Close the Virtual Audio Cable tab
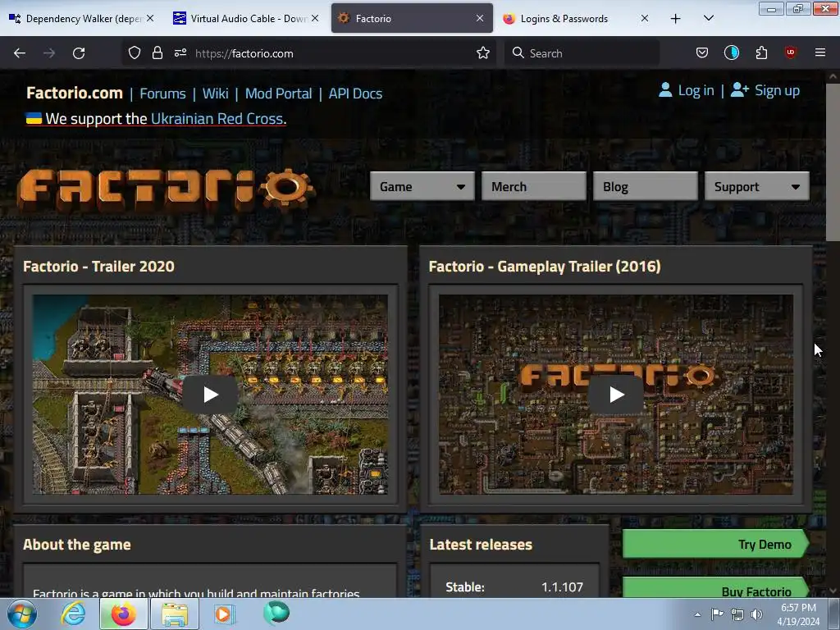The width and height of the screenshot is (840, 630). click(315, 18)
